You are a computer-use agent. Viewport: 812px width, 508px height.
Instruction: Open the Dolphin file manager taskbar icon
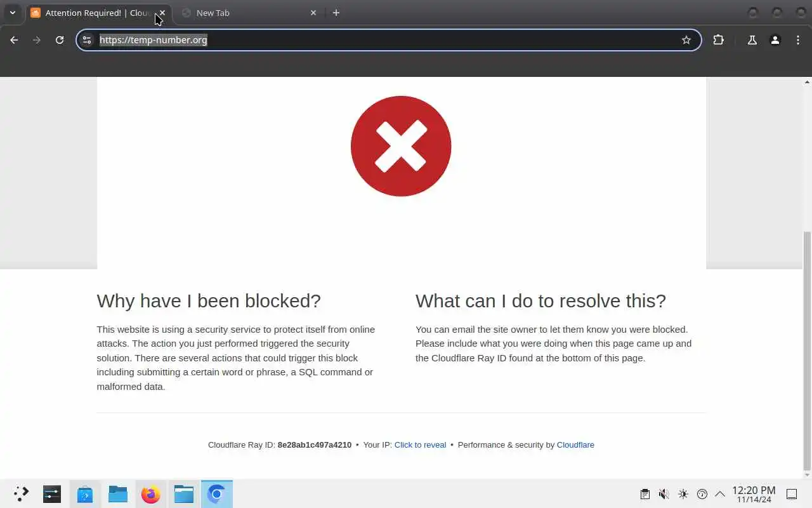tap(184, 494)
